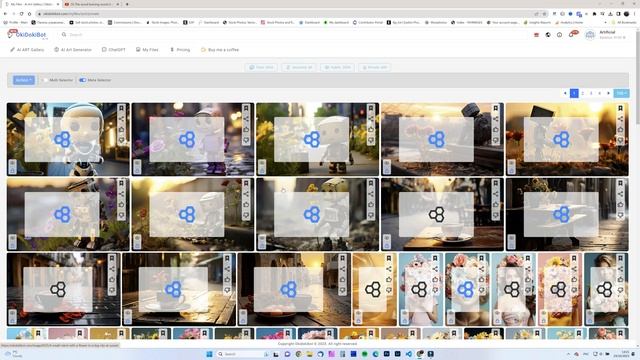Click the red flag language icon in the header
This screenshot has height=360, width=640.
(x=536, y=35)
